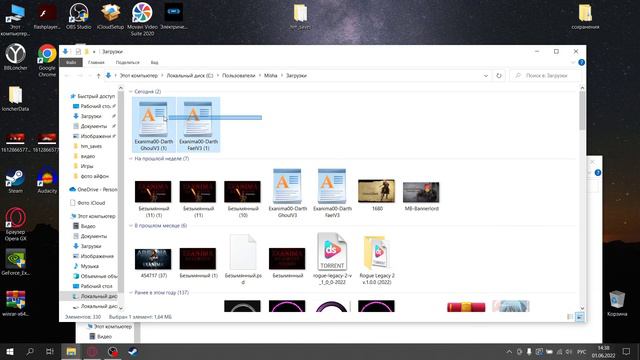The height and width of the screenshot is (360, 640).
Task: Select the MB-Bannerlord image thumbnail
Action: [421, 195]
